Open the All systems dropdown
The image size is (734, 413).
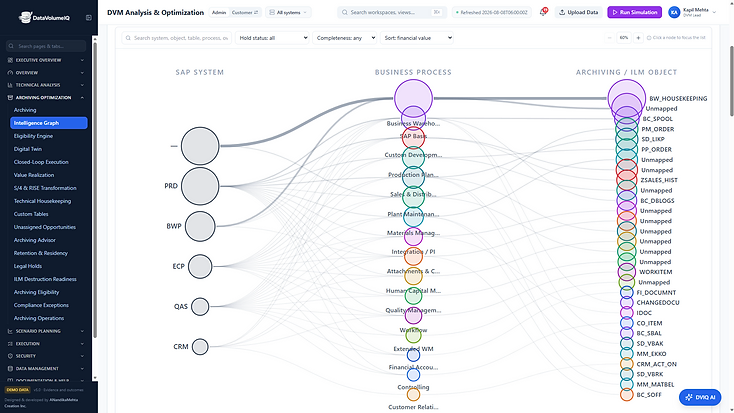(288, 12)
